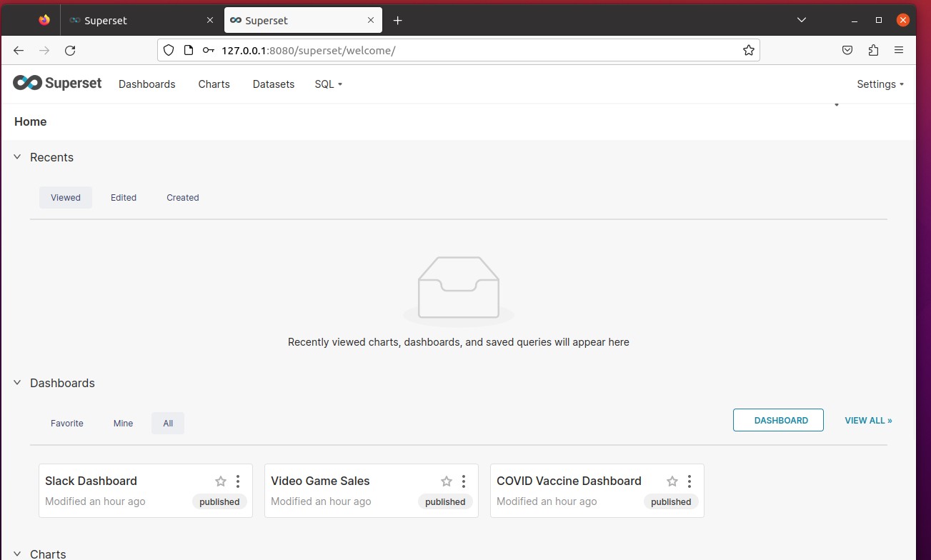The height and width of the screenshot is (560, 931).
Task: Open Slack Dashboard more options menu
Action: pos(238,481)
